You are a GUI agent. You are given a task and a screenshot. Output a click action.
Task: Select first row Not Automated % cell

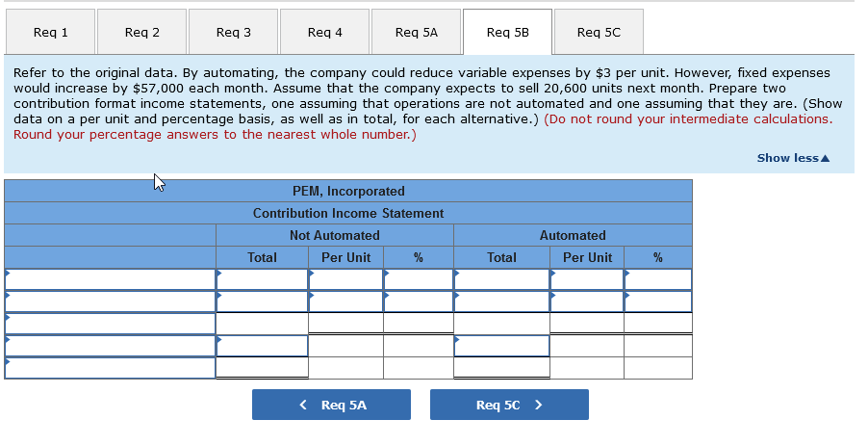tap(419, 279)
